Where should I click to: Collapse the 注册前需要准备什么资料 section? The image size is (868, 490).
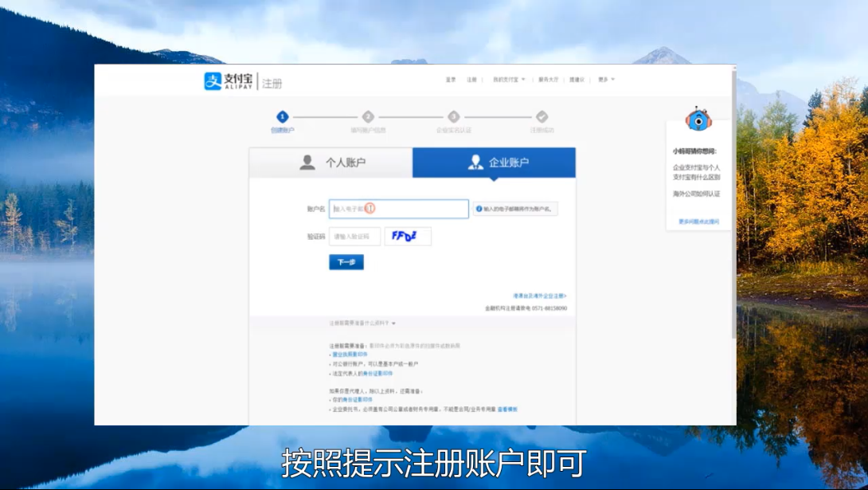pyautogui.click(x=362, y=323)
